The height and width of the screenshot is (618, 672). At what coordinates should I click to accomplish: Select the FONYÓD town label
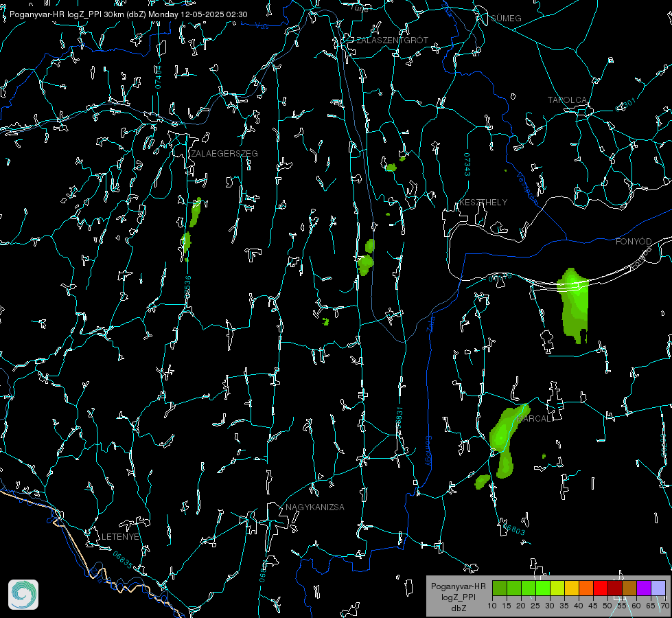coord(634,242)
